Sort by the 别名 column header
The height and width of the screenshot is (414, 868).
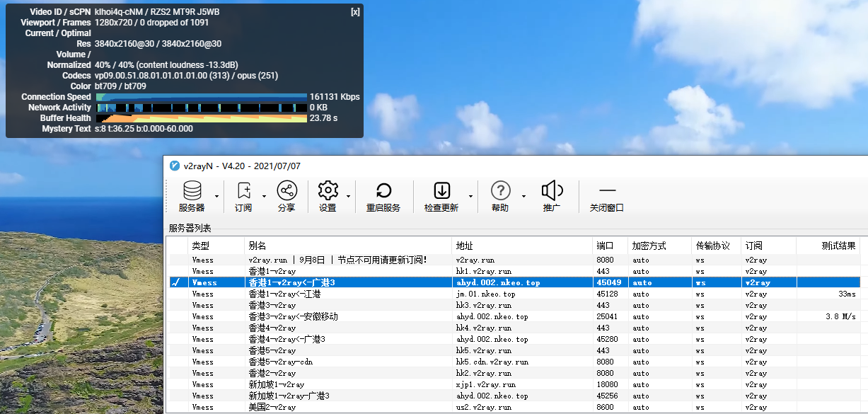pyautogui.click(x=349, y=246)
